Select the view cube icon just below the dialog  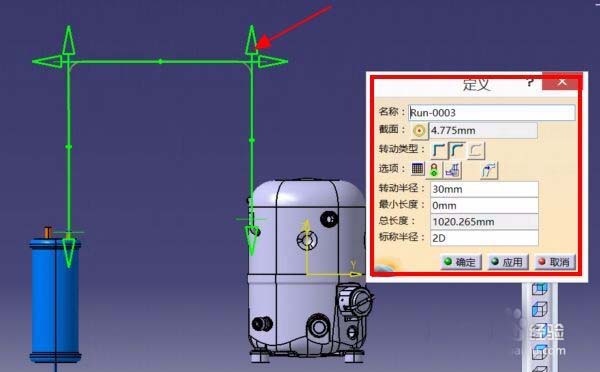coord(540,289)
